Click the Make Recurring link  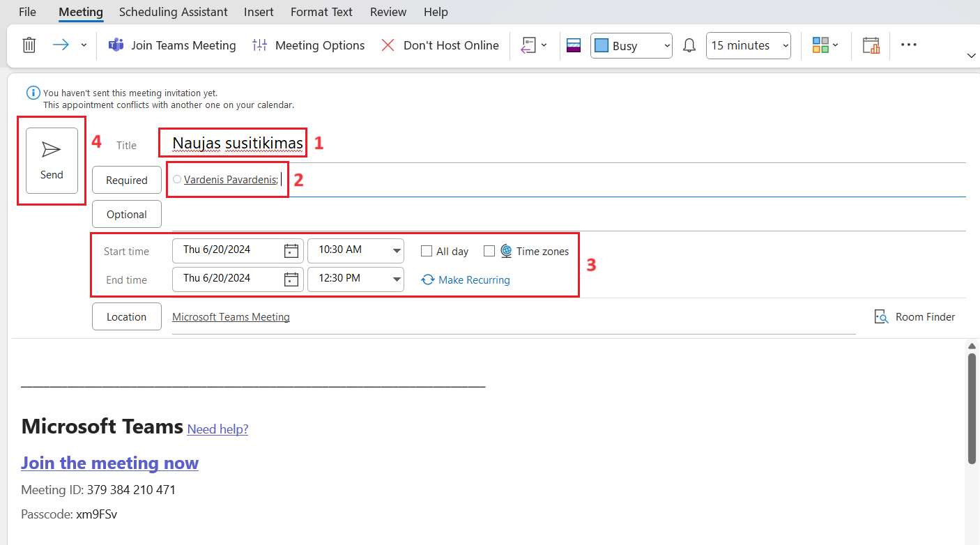coord(474,280)
